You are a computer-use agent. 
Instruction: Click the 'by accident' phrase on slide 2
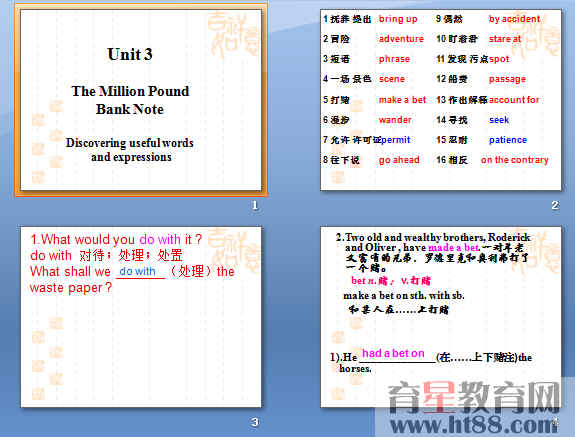514,19
